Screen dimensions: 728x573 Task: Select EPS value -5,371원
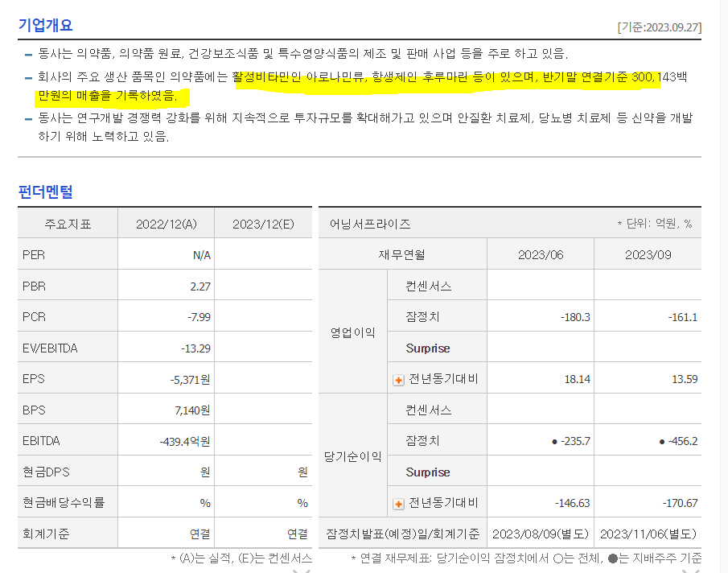tap(190, 380)
